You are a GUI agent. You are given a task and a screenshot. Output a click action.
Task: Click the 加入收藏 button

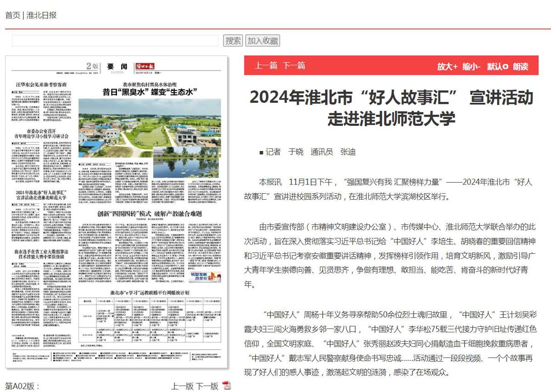click(263, 41)
